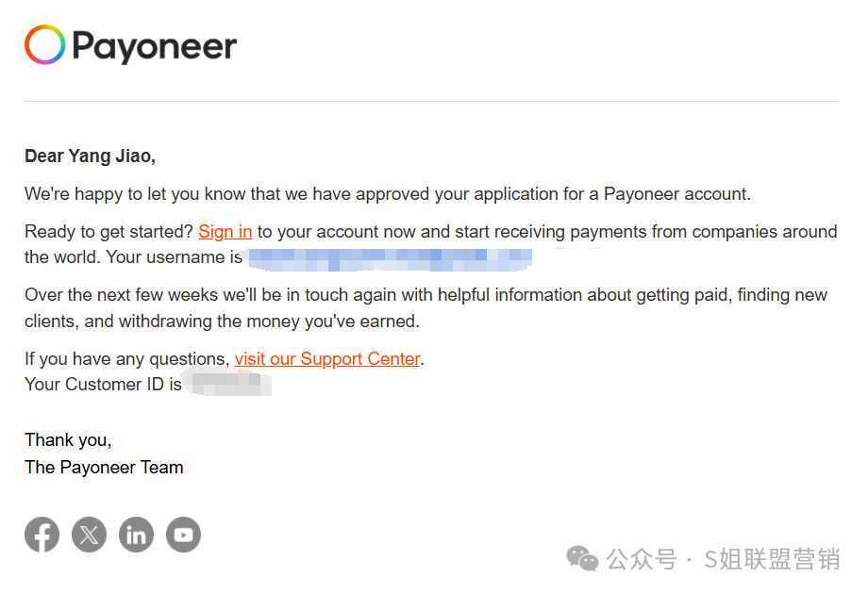
Task: Click the "Over the next few weeks" paragraph
Action: (x=426, y=308)
